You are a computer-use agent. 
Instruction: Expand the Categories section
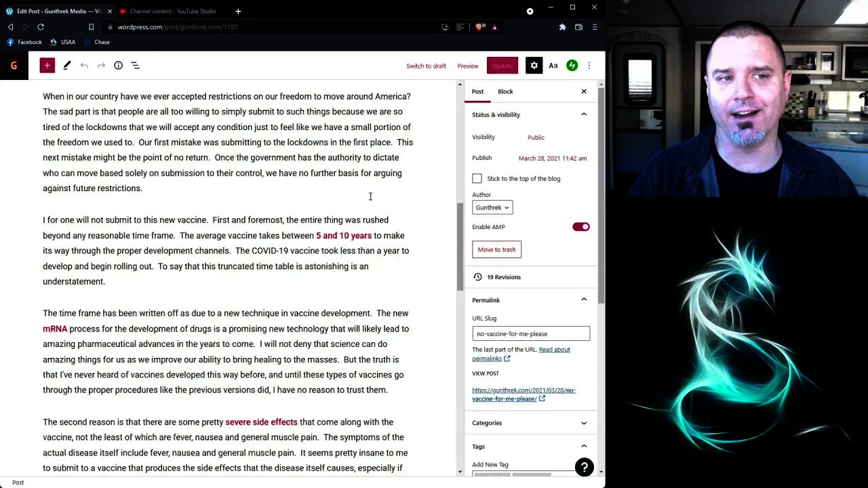tap(584, 423)
